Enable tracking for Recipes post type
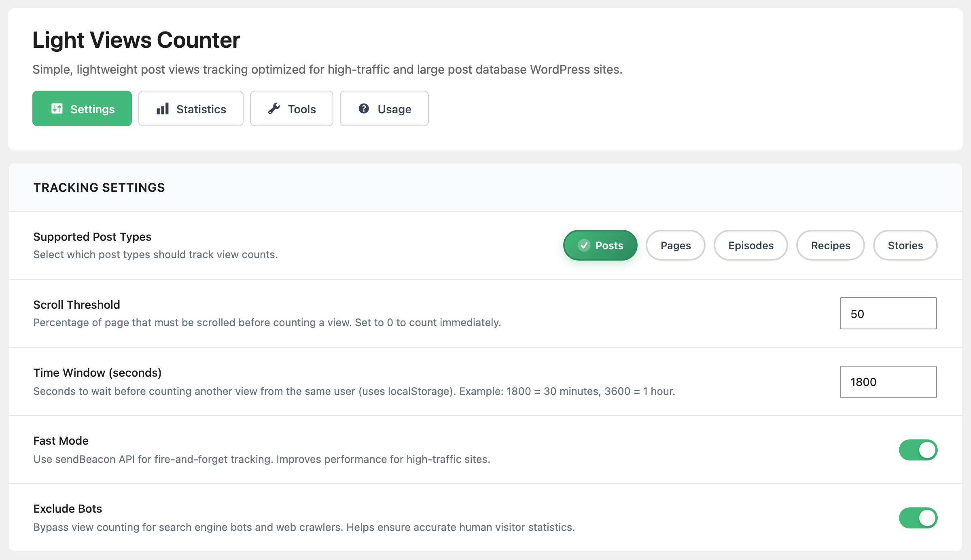 click(831, 245)
